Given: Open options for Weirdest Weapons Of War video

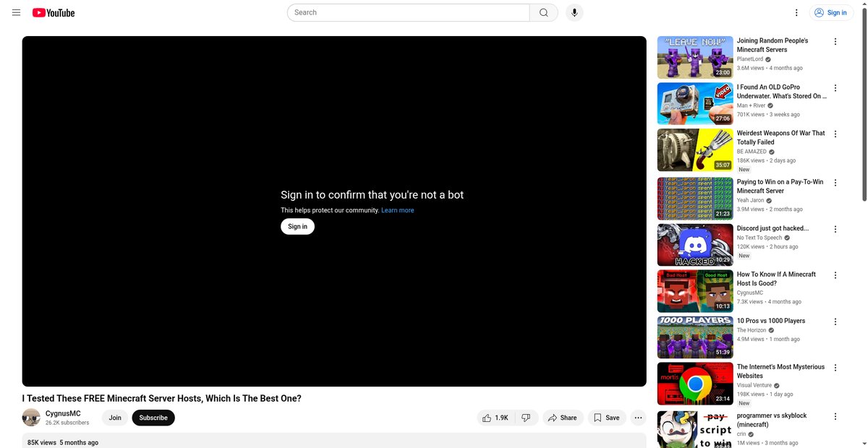Looking at the screenshot, I should coord(835,134).
